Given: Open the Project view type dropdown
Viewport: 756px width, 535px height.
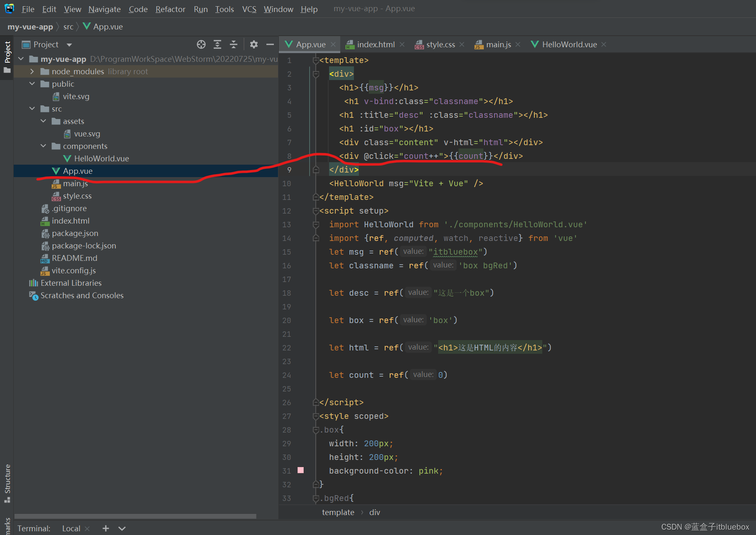Looking at the screenshot, I should tap(69, 45).
